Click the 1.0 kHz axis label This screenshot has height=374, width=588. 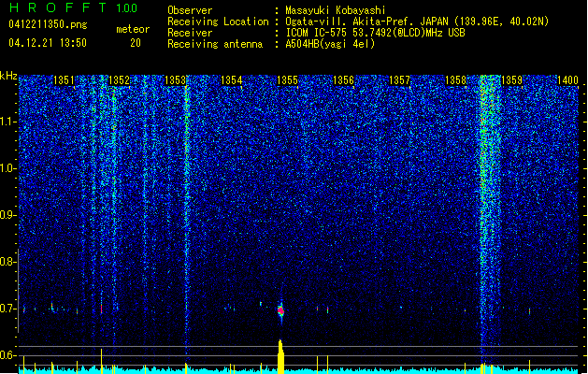point(8,168)
